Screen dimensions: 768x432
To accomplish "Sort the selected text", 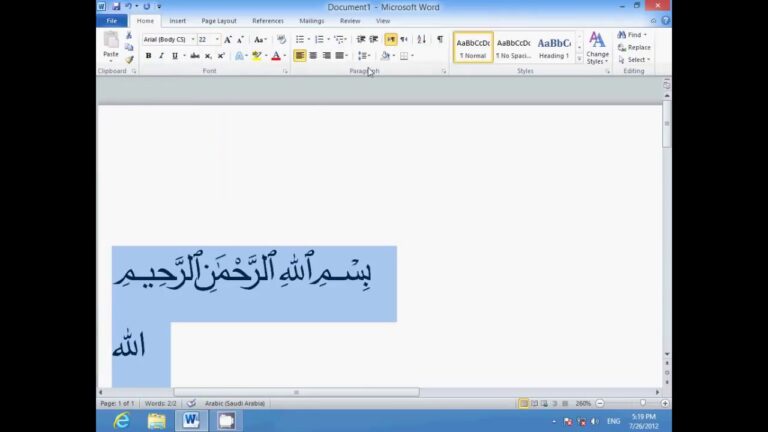I will coord(421,39).
